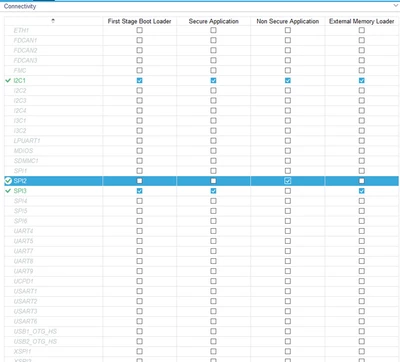
Task: Check I2C2 for Secure Application
Action: [213, 90]
